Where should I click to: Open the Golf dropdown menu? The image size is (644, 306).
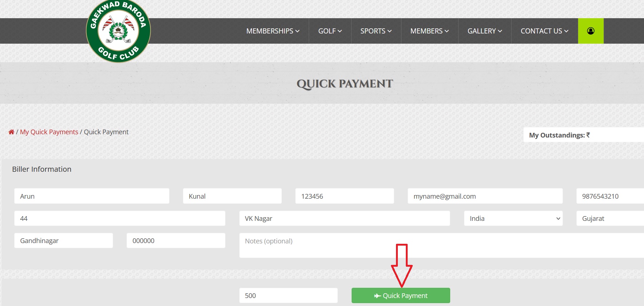[330, 31]
